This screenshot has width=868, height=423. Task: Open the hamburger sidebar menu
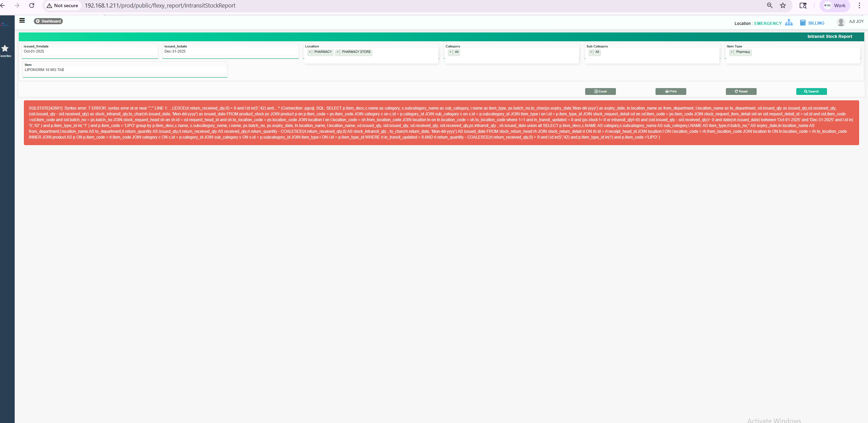pos(22,20)
